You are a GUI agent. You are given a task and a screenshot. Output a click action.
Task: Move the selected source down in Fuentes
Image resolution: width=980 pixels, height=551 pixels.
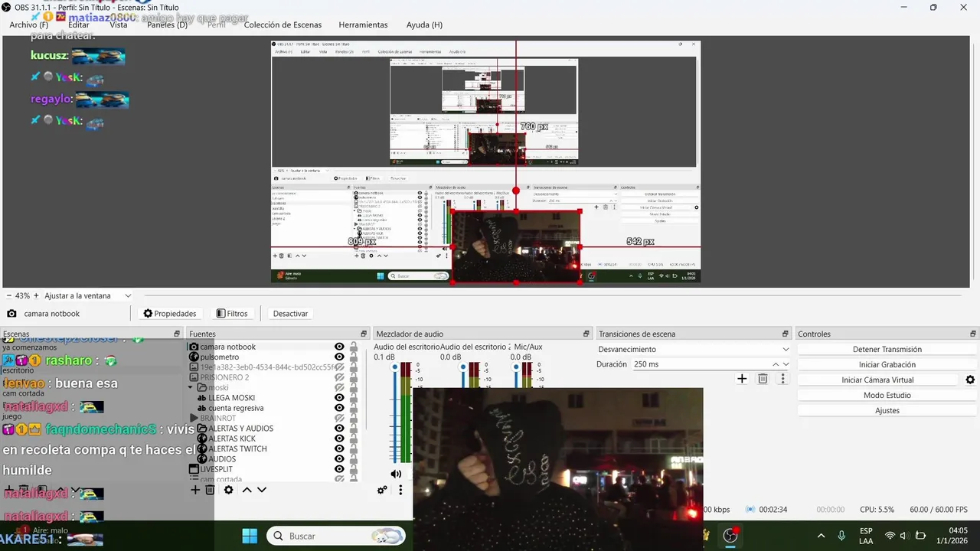pos(262,490)
